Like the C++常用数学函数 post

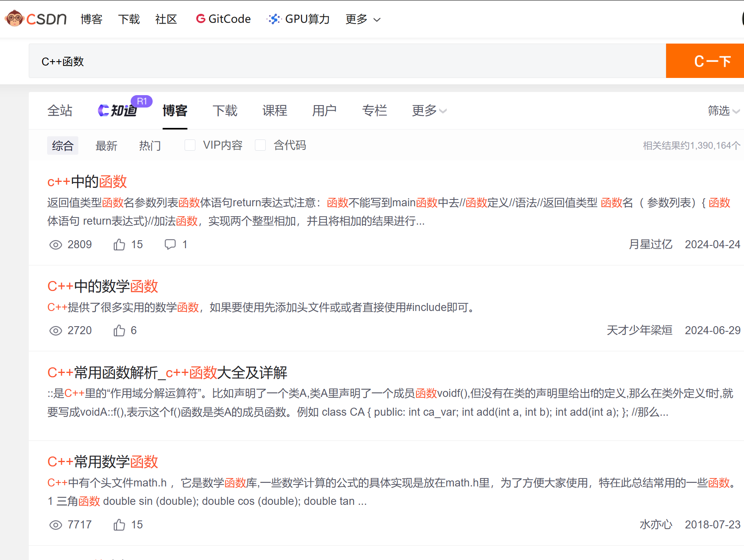[119, 525]
